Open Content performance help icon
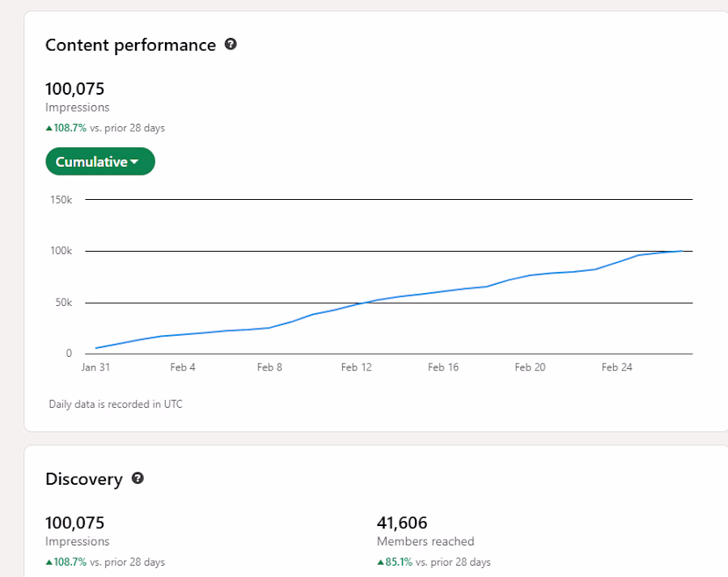The width and height of the screenshot is (728, 577). [231, 45]
